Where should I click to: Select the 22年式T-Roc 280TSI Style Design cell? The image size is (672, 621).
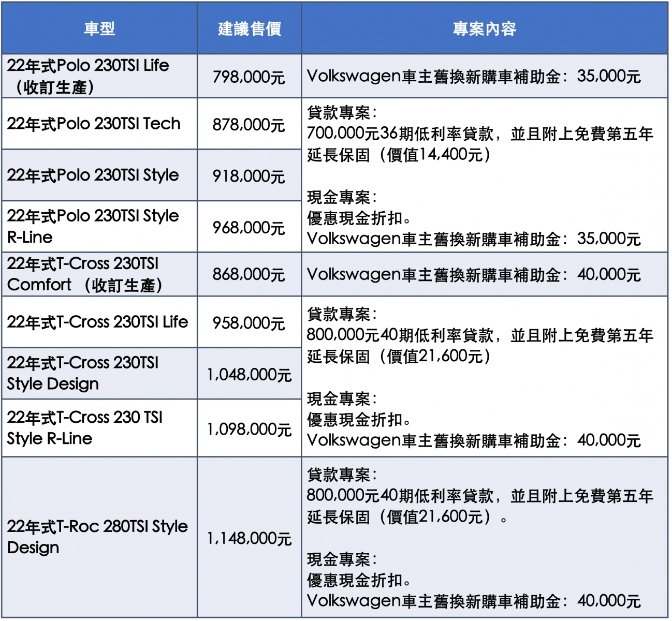[99, 537]
